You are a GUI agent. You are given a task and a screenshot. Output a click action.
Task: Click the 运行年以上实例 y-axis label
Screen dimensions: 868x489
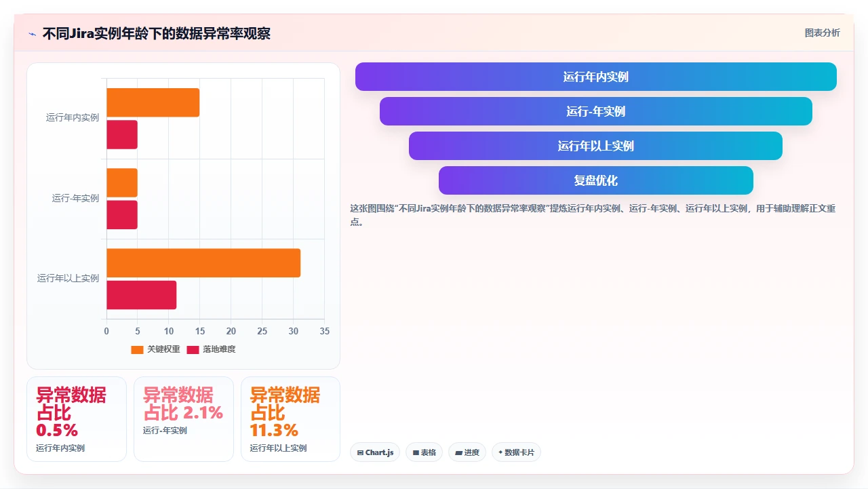68,278
